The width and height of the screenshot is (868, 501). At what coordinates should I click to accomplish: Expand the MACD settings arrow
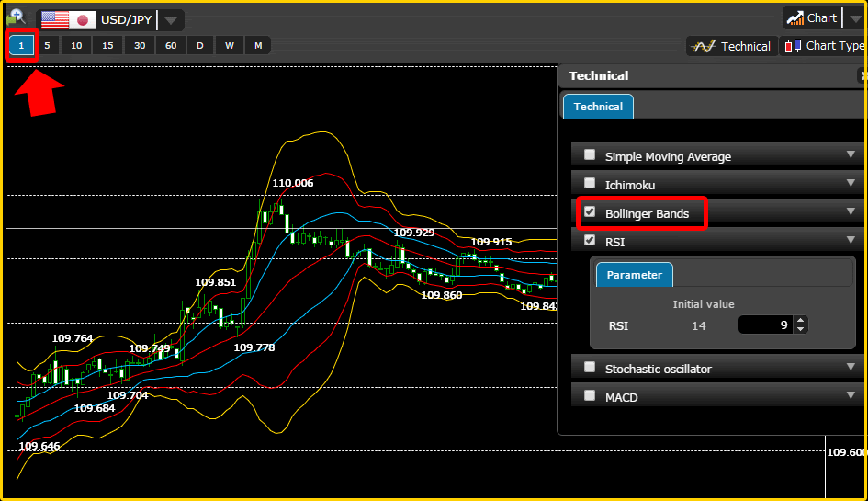(x=851, y=395)
